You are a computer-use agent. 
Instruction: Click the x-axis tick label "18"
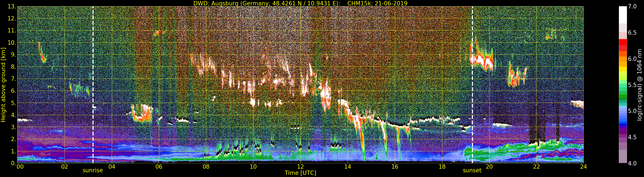(442, 167)
